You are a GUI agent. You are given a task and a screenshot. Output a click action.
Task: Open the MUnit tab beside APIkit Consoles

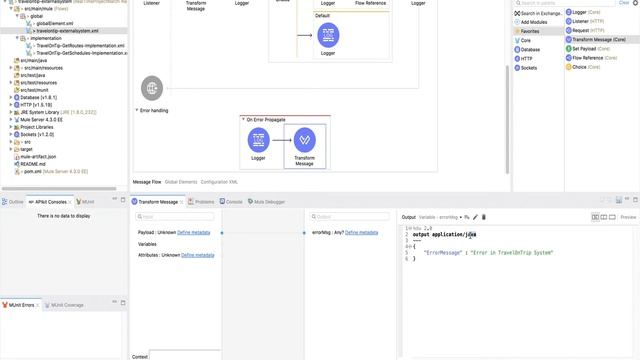85,202
